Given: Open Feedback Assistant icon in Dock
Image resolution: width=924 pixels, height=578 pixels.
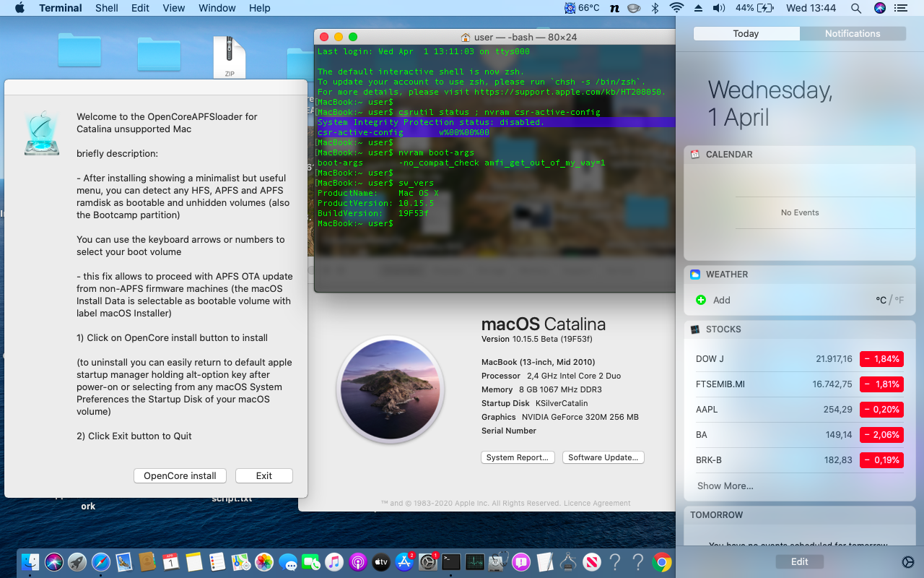Looking at the screenshot, I should click(521, 562).
